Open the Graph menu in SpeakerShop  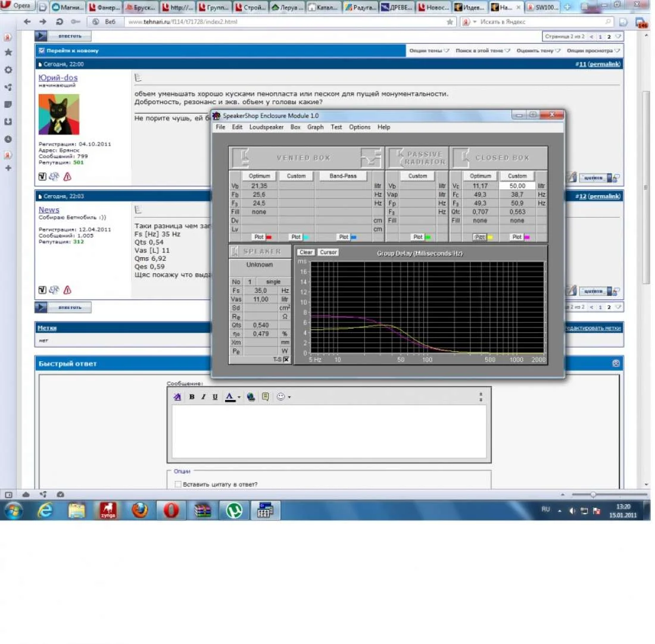(x=316, y=127)
